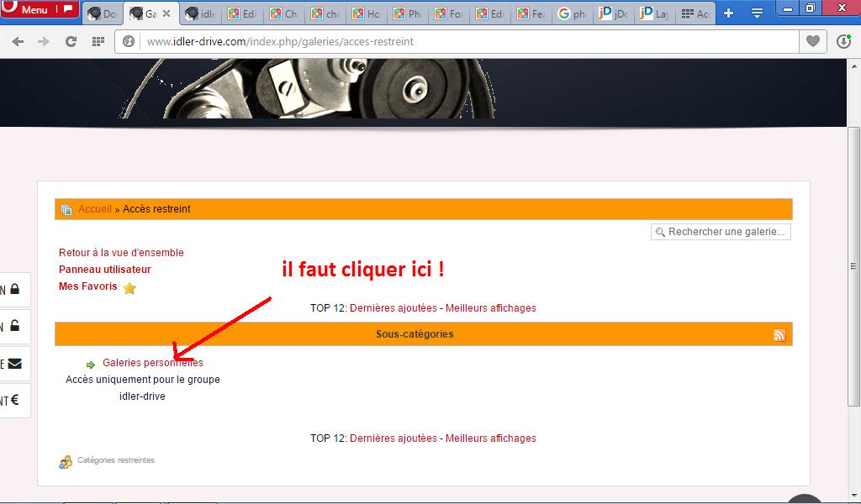Click the Accueil breadcrumb link

(x=95, y=209)
